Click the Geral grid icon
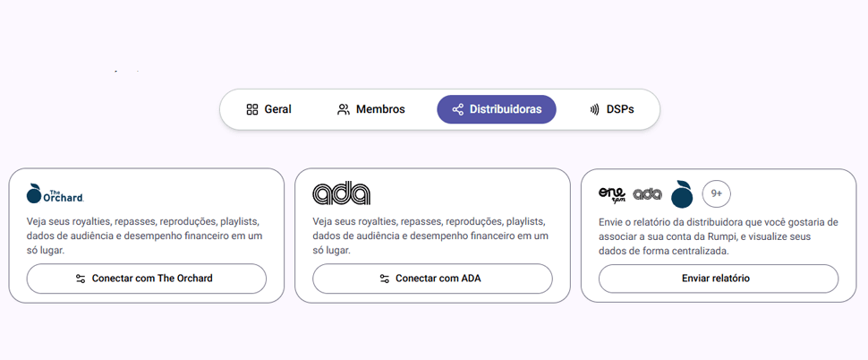868x360 pixels. coord(252,109)
